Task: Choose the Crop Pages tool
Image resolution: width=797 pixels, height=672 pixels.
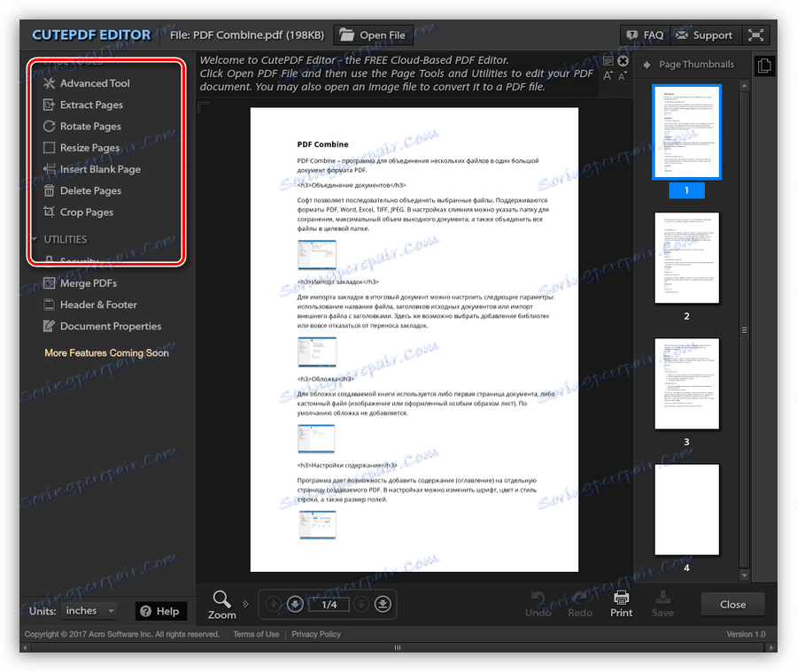Action: [78, 212]
